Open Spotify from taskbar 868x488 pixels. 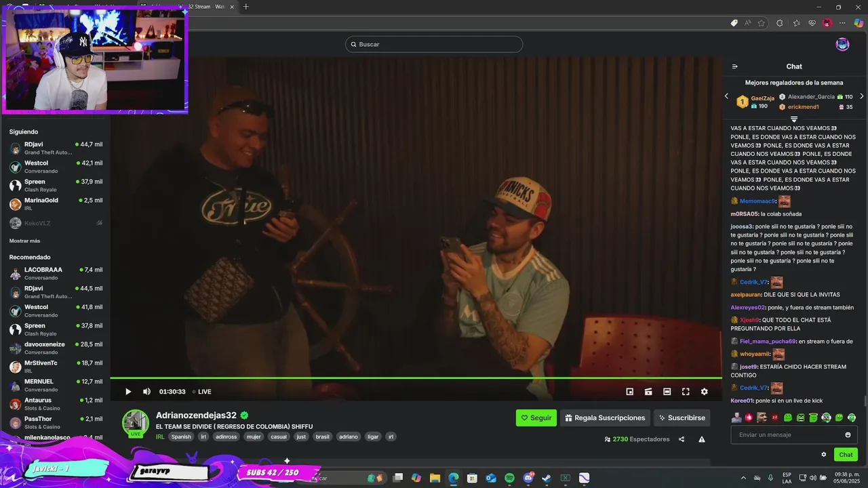(x=509, y=478)
